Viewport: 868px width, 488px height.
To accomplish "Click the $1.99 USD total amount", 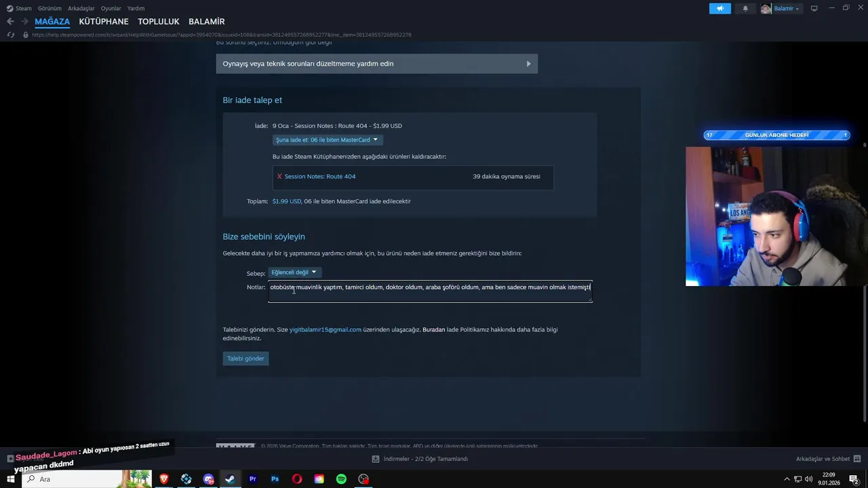I will point(286,201).
